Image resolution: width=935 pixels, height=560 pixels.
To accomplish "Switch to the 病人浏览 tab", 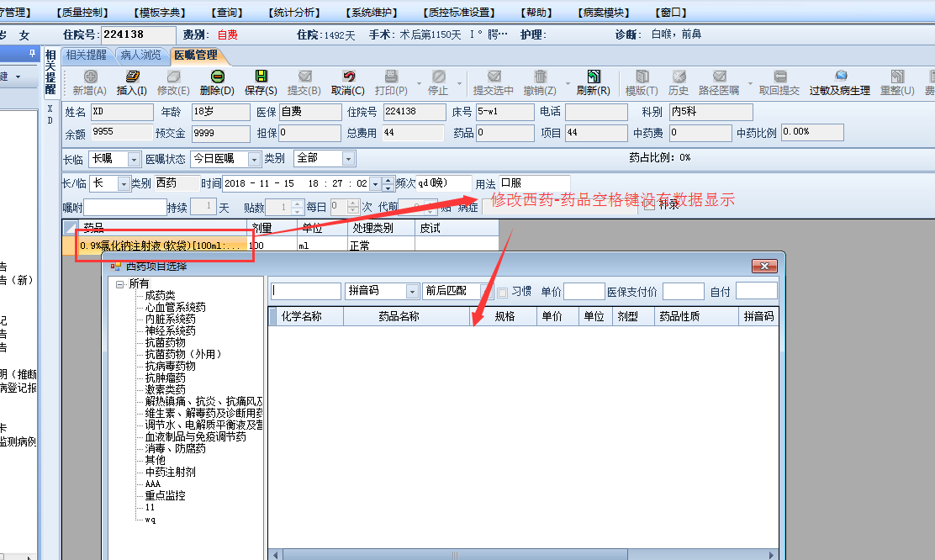I will [140, 55].
